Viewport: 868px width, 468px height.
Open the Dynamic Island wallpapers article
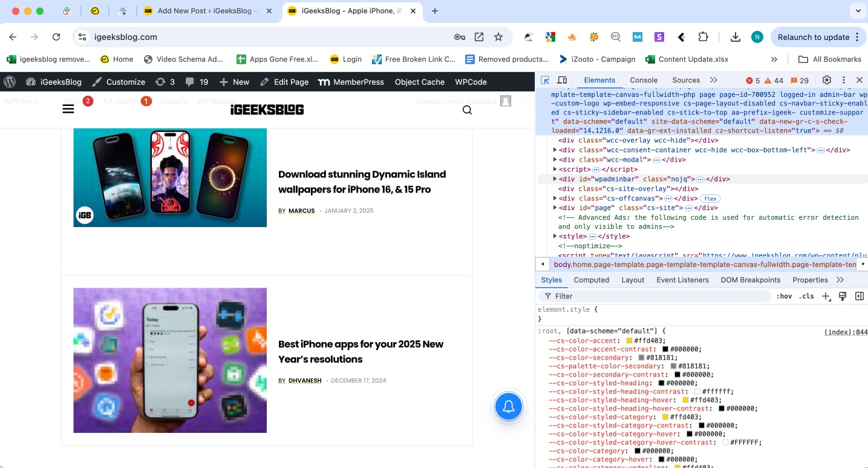(362, 182)
